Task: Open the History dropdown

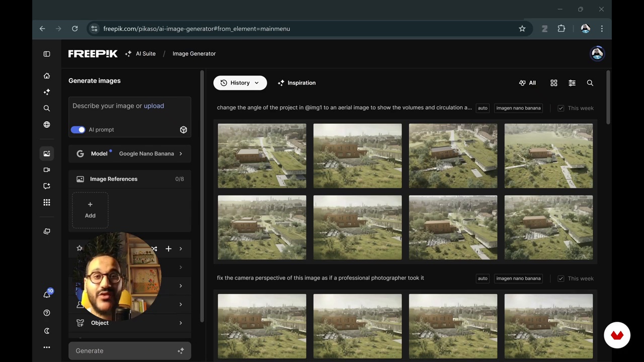Action: coord(240,83)
